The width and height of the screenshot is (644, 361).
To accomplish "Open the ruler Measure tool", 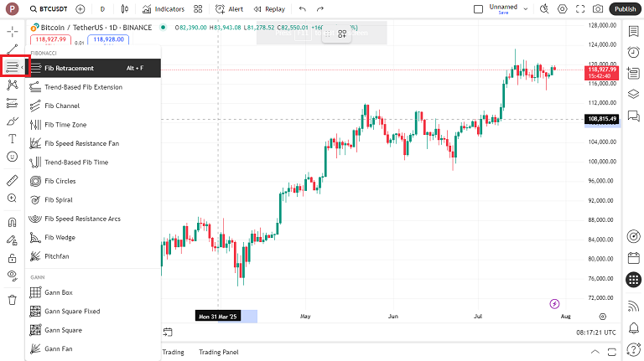I will pos(12,180).
